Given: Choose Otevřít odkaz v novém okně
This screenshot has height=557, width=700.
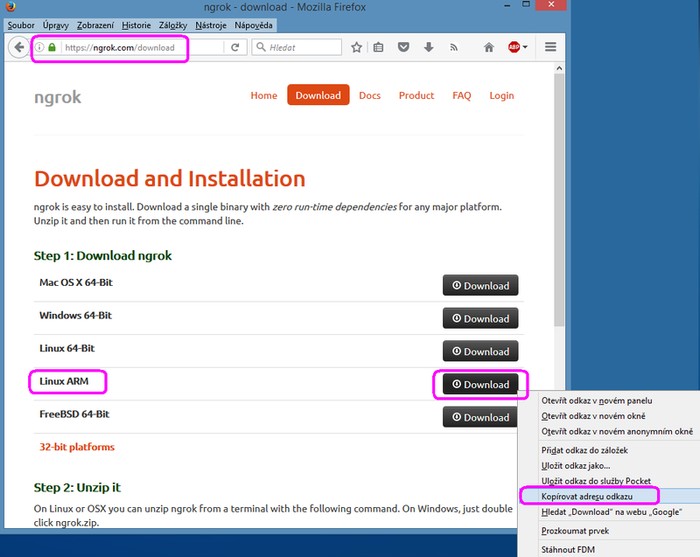Looking at the screenshot, I should coord(609,416).
